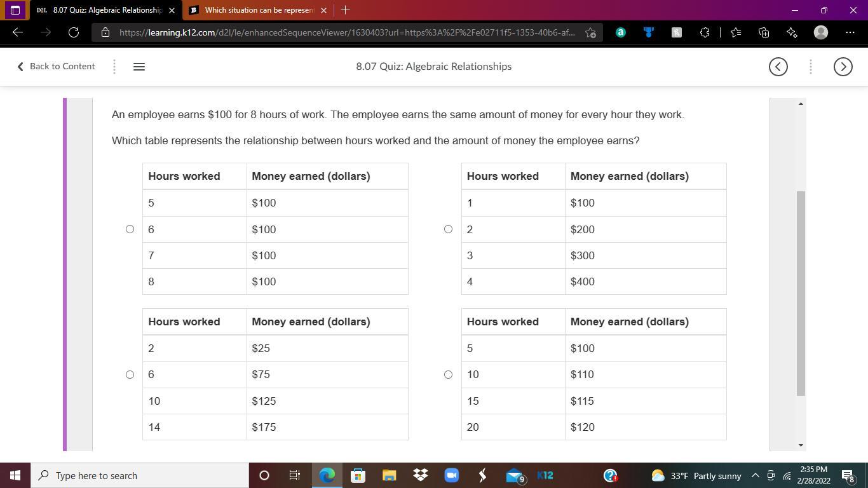Go to the next activity arrow
868x488 pixels.
pyautogui.click(x=843, y=67)
